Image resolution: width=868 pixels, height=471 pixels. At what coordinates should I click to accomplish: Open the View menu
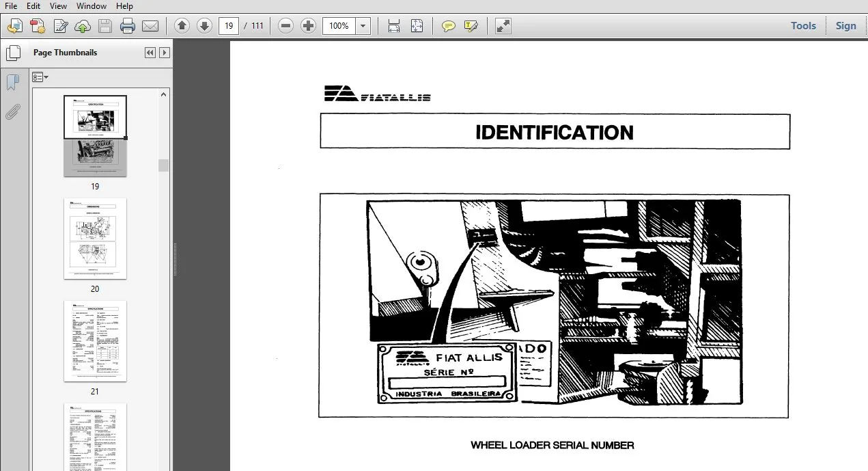(58, 6)
